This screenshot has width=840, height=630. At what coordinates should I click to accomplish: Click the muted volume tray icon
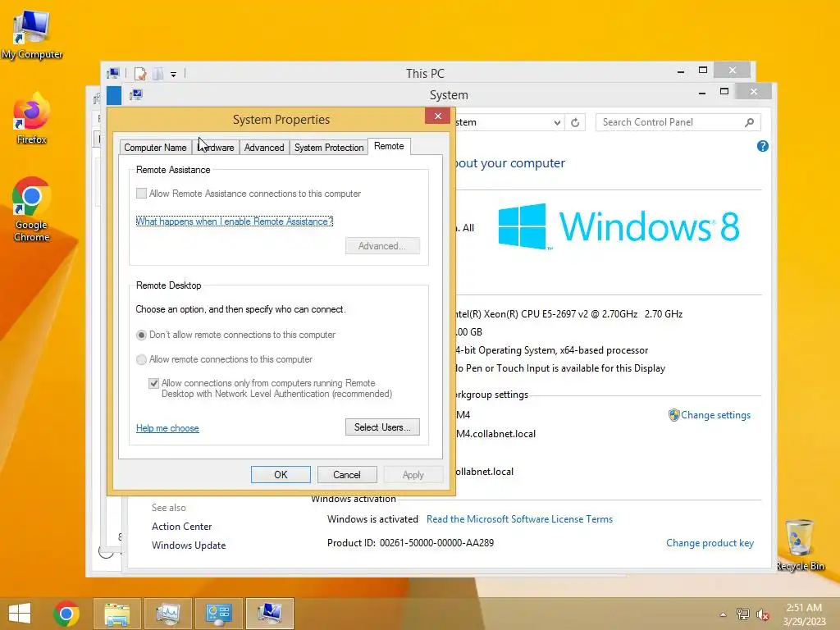(763, 614)
